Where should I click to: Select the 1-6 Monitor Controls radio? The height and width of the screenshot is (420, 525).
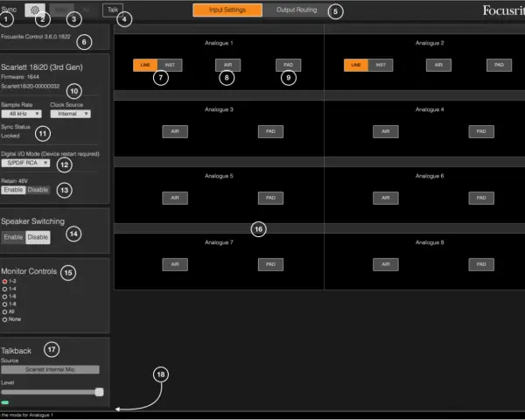click(4, 297)
